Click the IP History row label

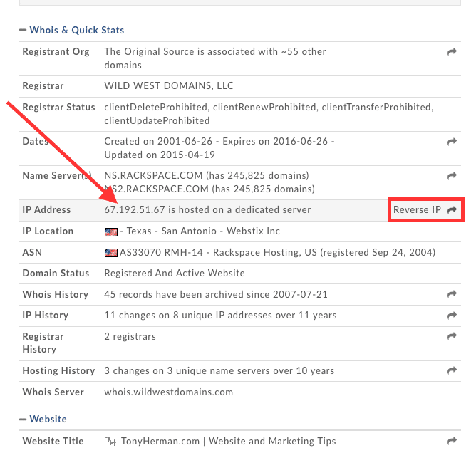pos(45,316)
